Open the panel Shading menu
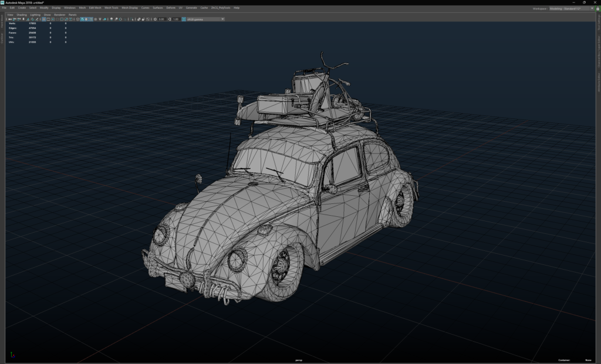This screenshot has width=601, height=364. tap(22, 14)
